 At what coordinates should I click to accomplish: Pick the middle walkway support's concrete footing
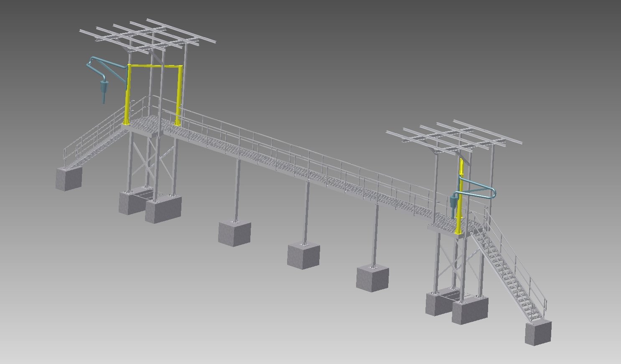[303, 256]
